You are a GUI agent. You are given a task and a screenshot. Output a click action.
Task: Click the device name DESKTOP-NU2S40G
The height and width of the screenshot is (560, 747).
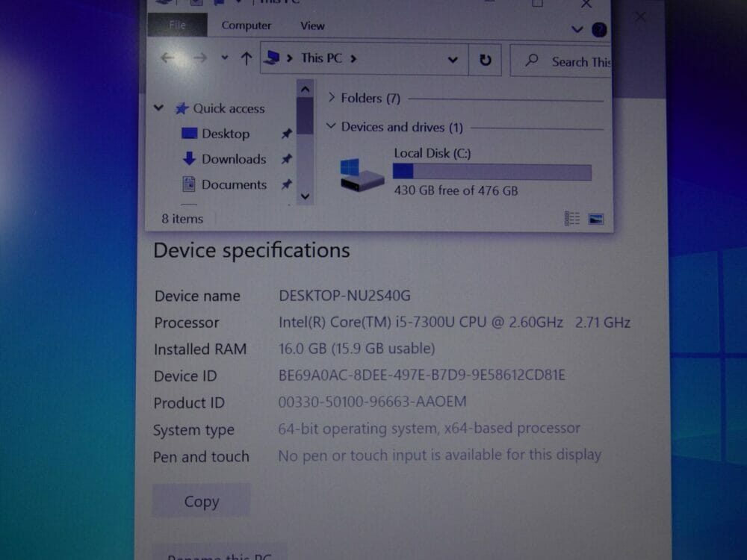pos(344,296)
